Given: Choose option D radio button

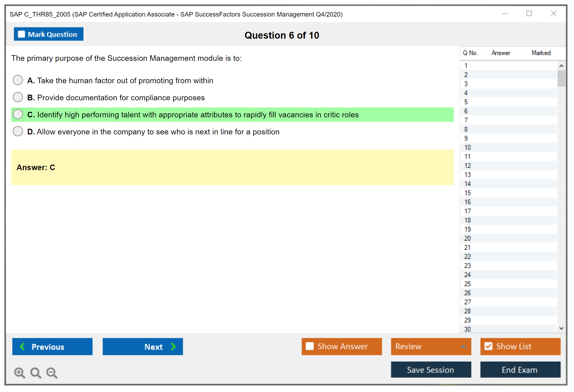Looking at the screenshot, I should pyautogui.click(x=18, y=131).
